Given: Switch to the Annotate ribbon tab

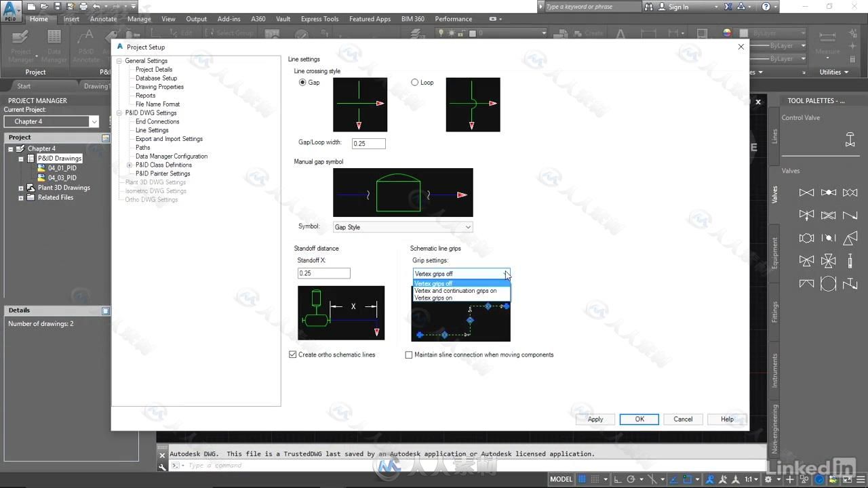Looking at the screenshot, I should 104,19.
